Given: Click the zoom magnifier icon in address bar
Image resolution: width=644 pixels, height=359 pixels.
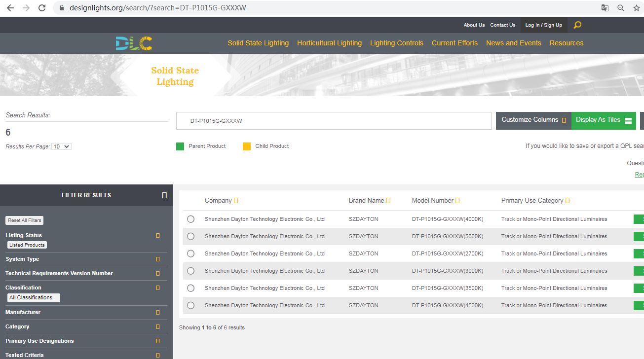Looking at the screenshot, I should (x=621, y=8).
